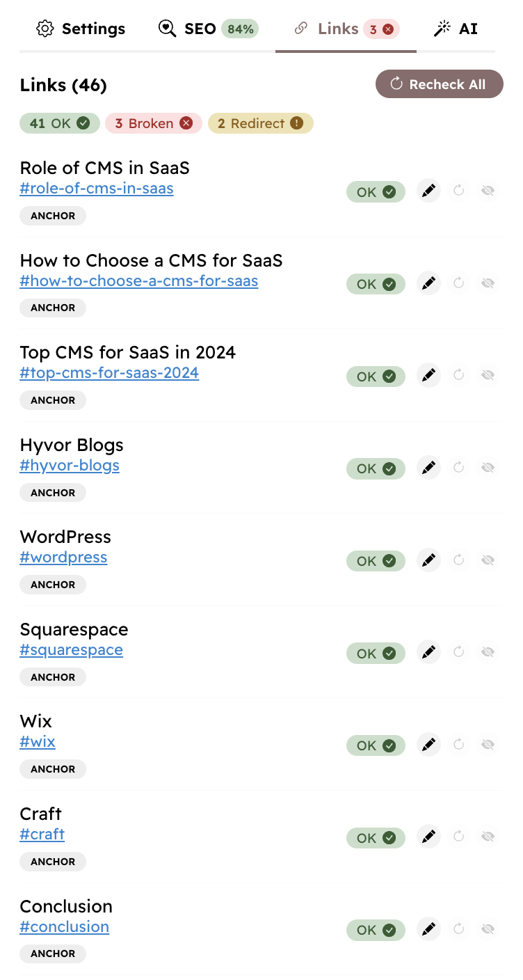The height and width of the screenshot is (980, 523).
Task: Filter links by 3 Broken status
Action: [153, 123]
